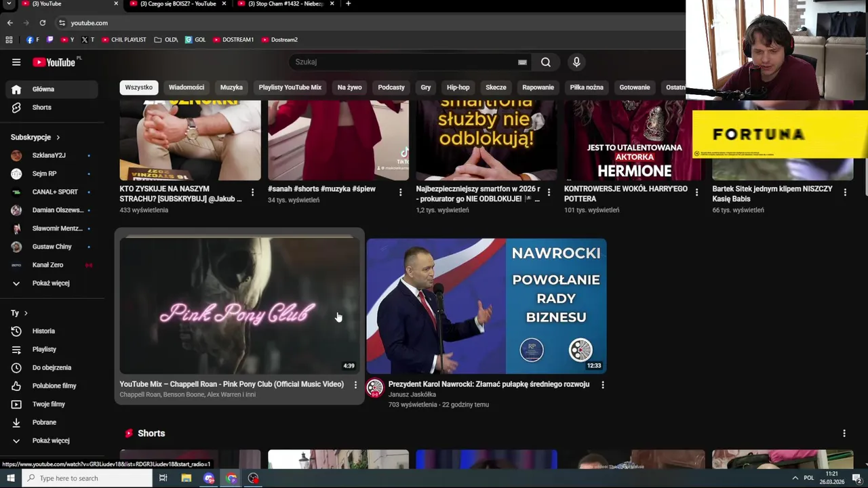Open the Janusz Jaskółka channel name link
Viewport: 868px width, 488px height.
tap(412, 394)
